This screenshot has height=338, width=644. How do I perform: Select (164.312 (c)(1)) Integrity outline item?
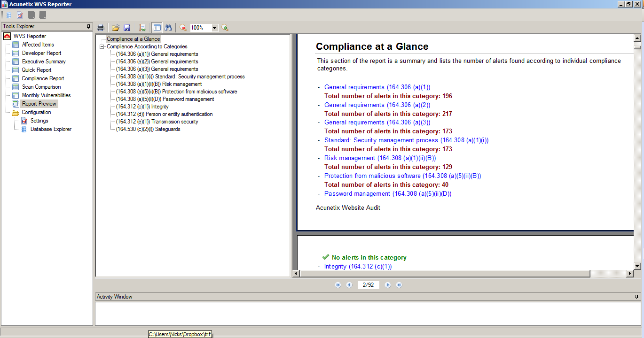(x=142, y=107)
